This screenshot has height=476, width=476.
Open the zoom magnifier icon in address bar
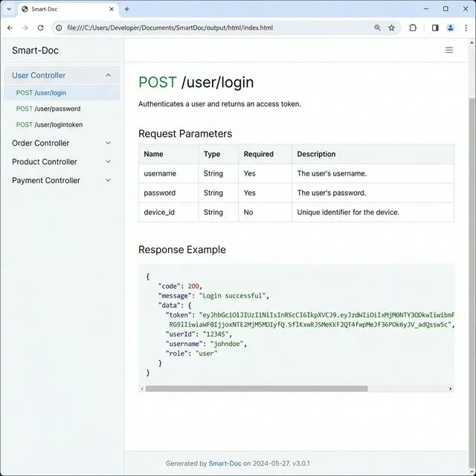click(377, 28)
